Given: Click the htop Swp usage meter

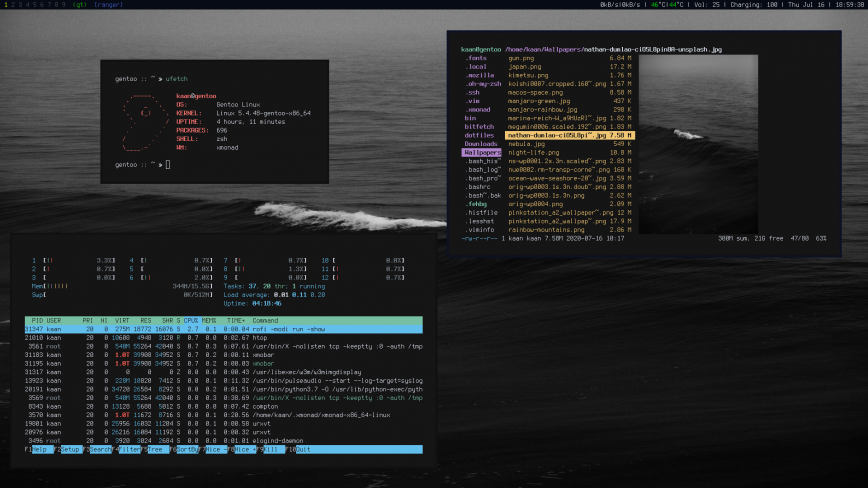Looking at the screenshot, I should pyautogui.click(x=122, y=295).
